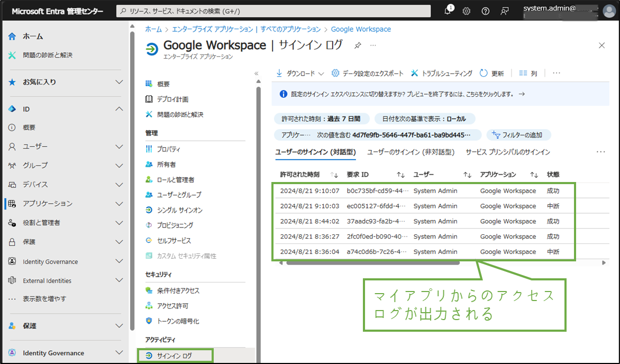Go to Home (ホーム) breadcrumb
The image size is (620, 364).
point(153,29)
